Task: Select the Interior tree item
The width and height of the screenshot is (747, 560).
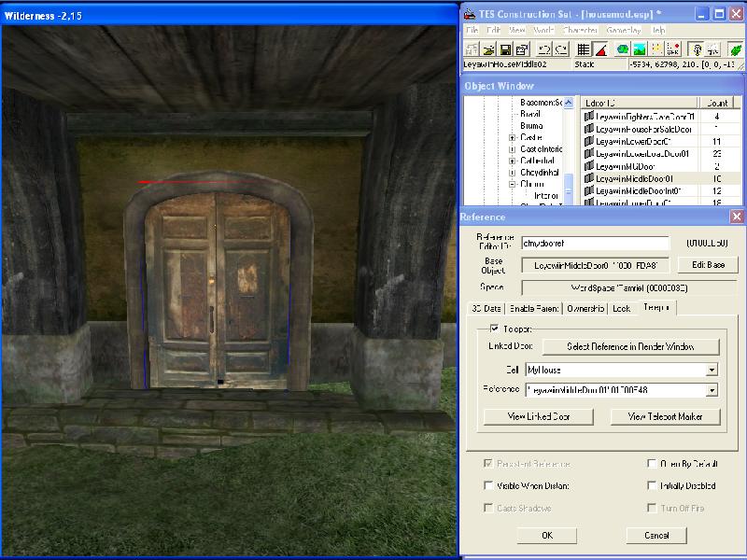Action: click(546, 196)
